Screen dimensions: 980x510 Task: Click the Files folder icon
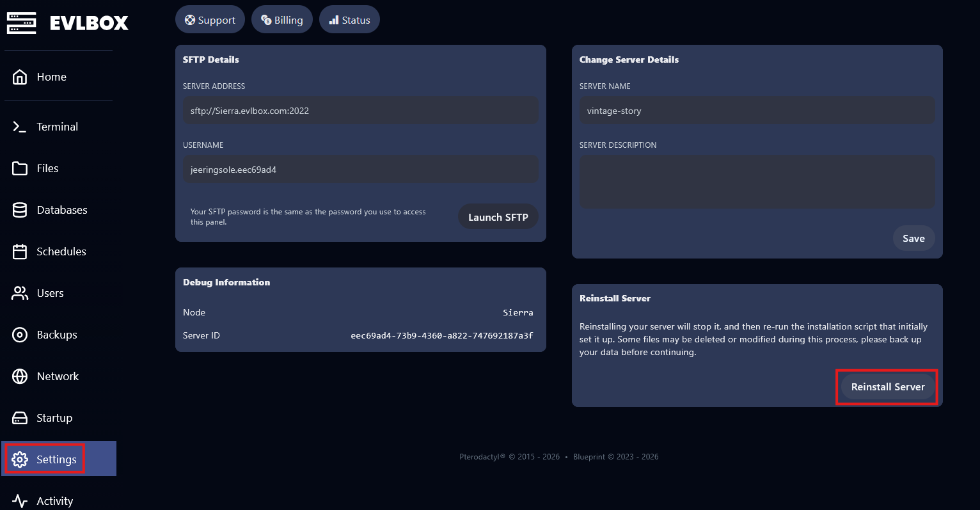(20, 168)
